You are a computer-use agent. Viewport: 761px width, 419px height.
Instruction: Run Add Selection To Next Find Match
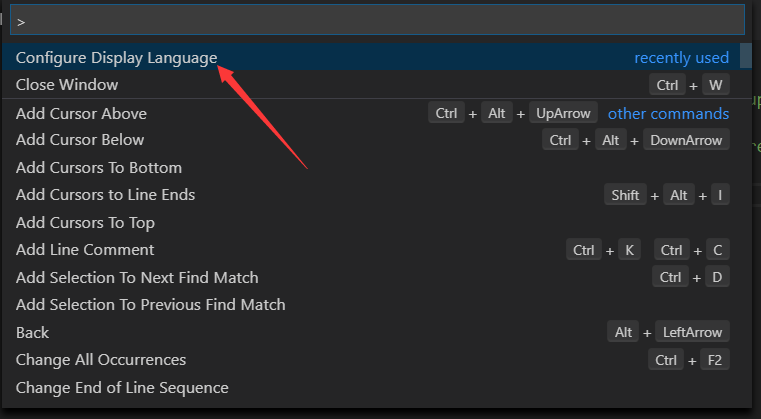137,277
